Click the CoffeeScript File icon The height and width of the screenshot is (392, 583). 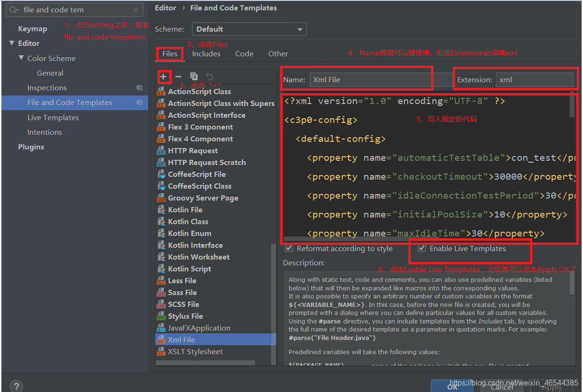coord(161,174)
